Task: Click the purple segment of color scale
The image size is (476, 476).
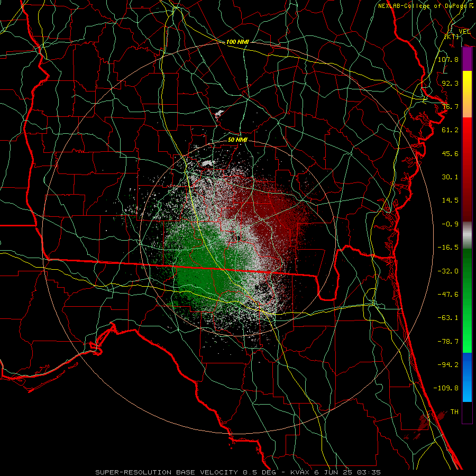Action: (467, 59)
